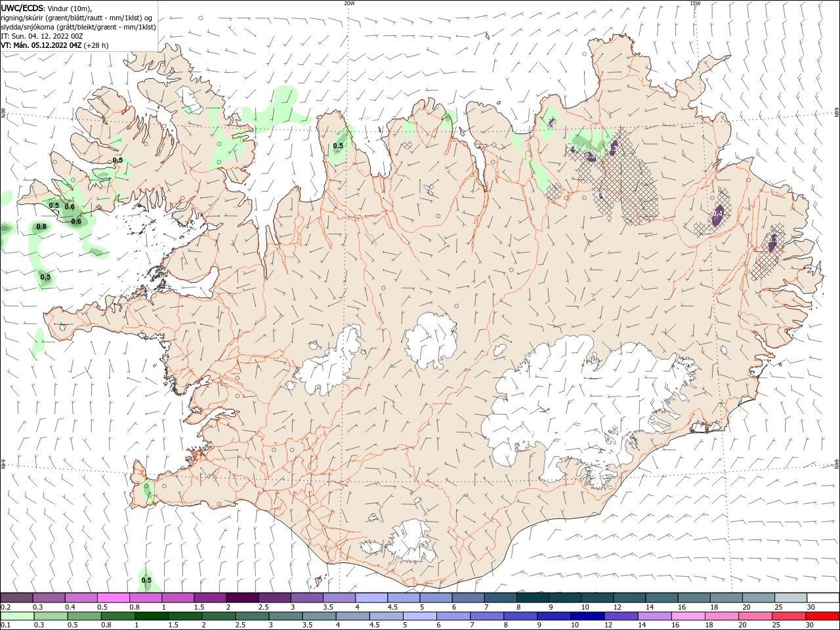Pick bright pink upper swatch between 0.5 and 0.8

(x=113, y=598)
